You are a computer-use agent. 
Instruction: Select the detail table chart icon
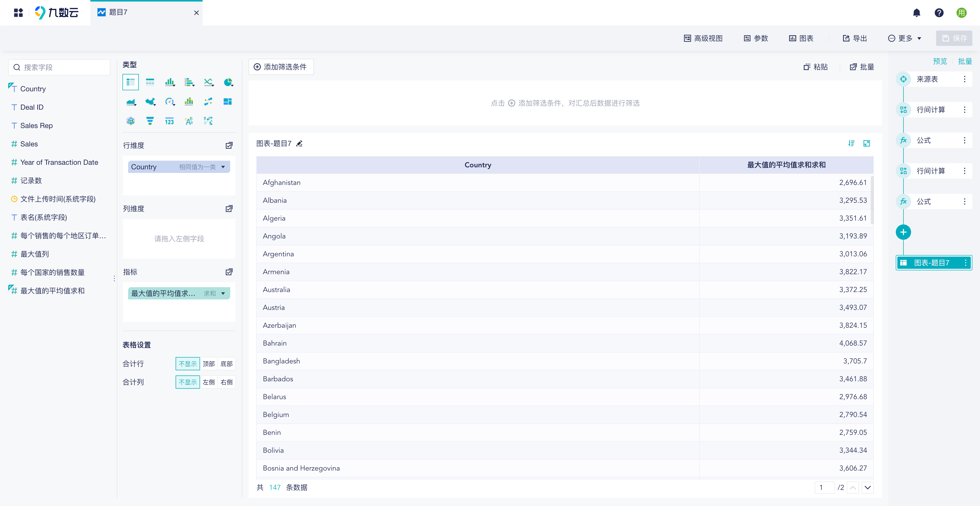click(150, 82)
